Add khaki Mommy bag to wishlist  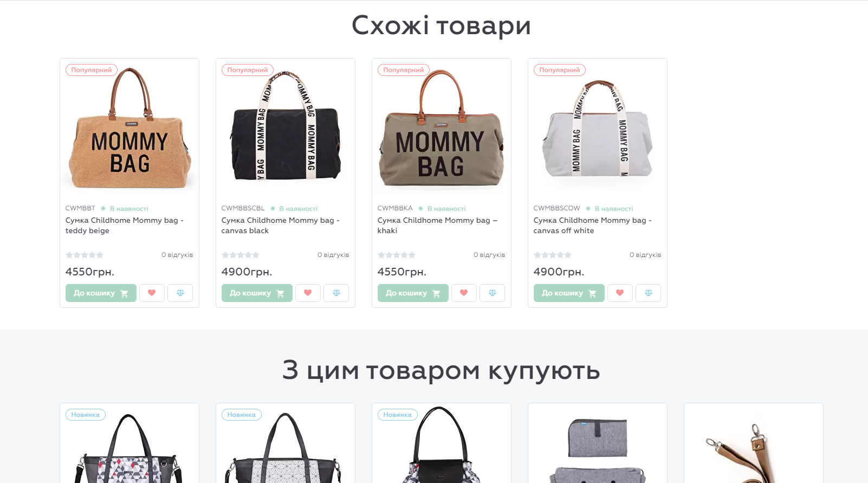(x=464, y=293)
